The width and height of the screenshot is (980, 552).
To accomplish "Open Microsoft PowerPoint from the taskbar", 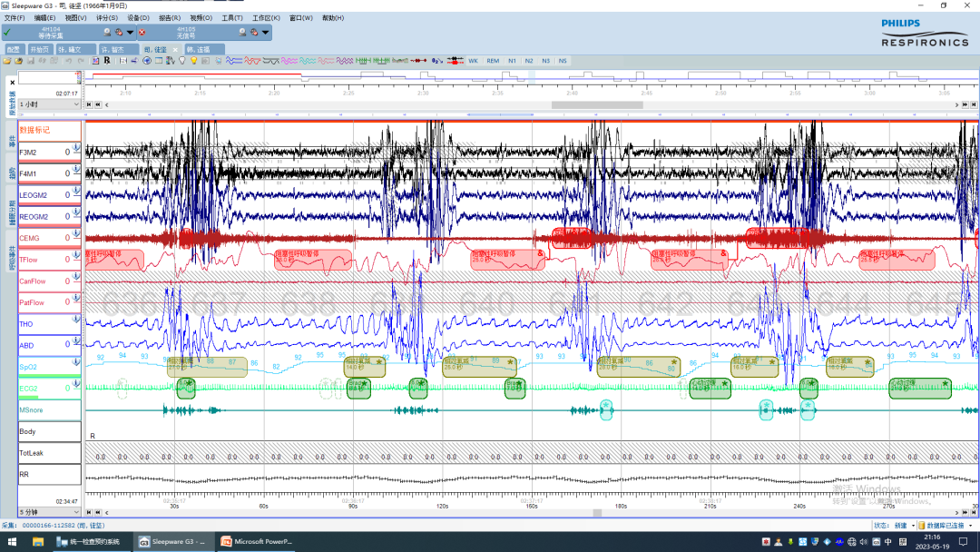I will [x=257, y=541].
